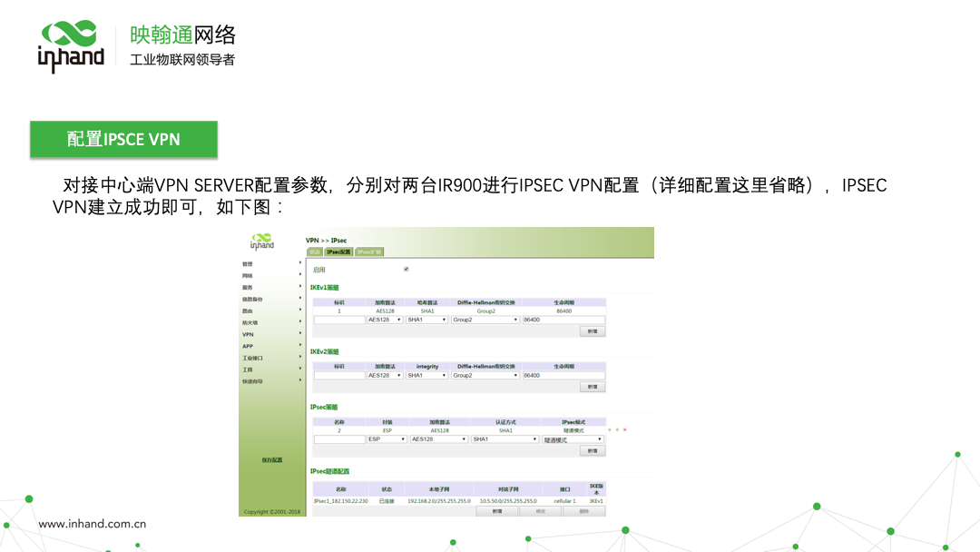Click the second green arrow icon beside IPsec policy row

point(617,430)
